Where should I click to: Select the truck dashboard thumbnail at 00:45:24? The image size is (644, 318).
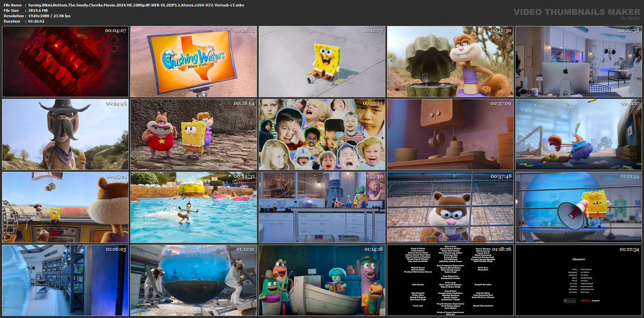pyautogui.click(x=65, y=207)
